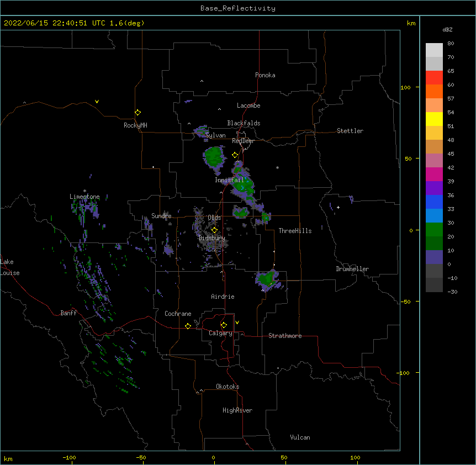Click the km unit label at top right
This screenshot has height=465, width=476.
[411, 23]
